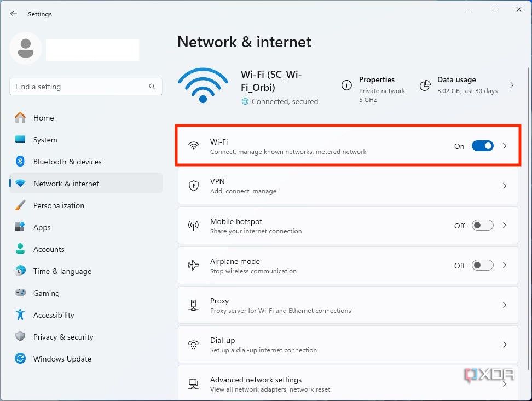Open the Apps section label
This screenshot has height=401, width=532.
pos(42,227)
